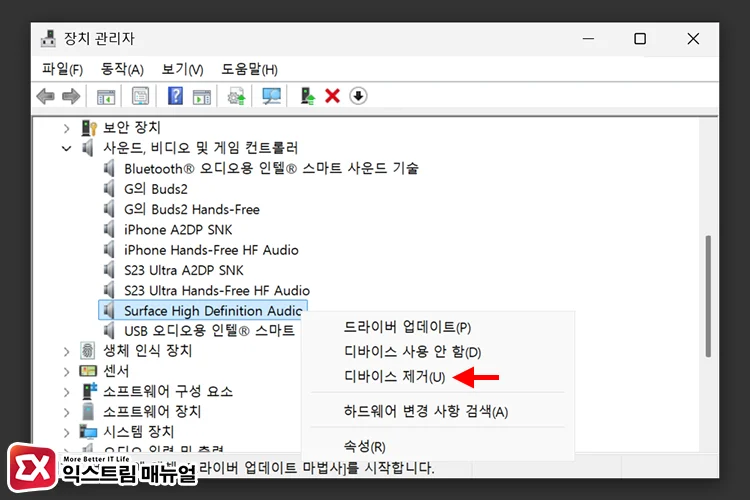Viewport: 750px width, 500px height.
Task: Select iPhone Hands-Free HF Audio device
Action: [211, 250]
